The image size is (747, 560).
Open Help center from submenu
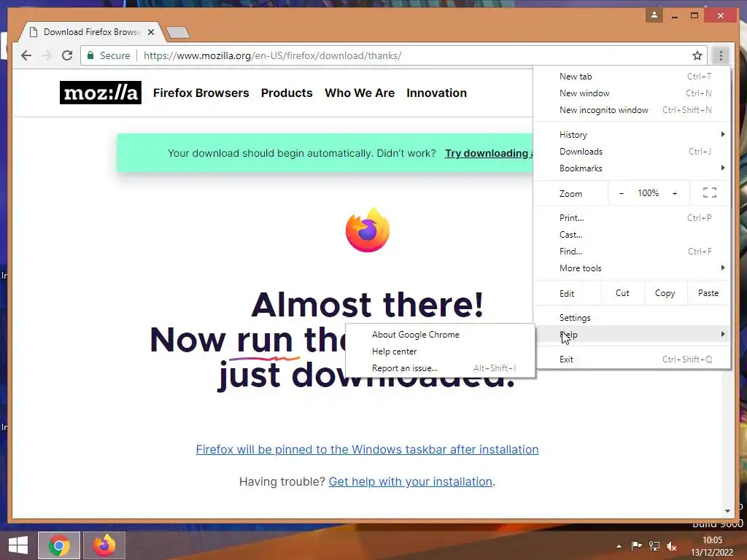pos(440,351)
